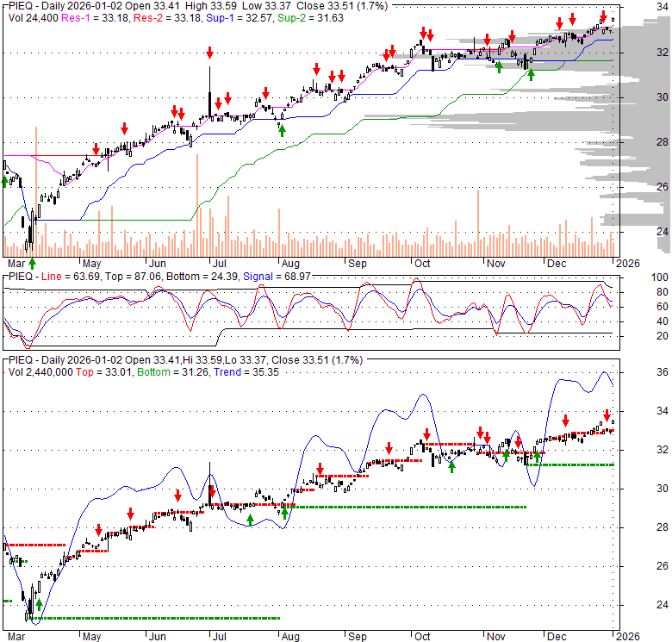Click the green arrow at top chart's far left edge
The height and width of the screenshot is (642, 672).
[x=5, y=182]
